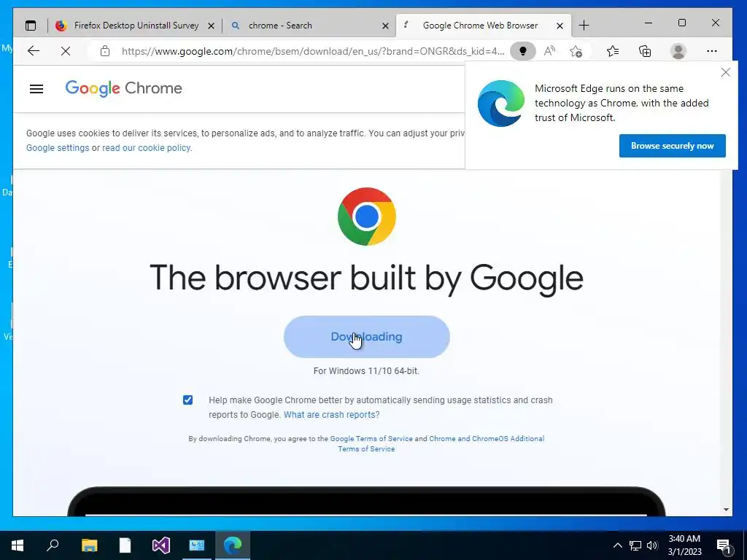
Task: Close the chrome - Search tab
Action: click(x=385, y=26)
